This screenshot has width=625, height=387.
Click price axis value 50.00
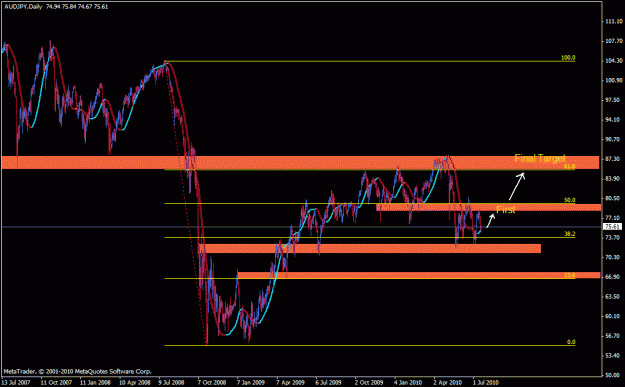[x=614, y=375]
